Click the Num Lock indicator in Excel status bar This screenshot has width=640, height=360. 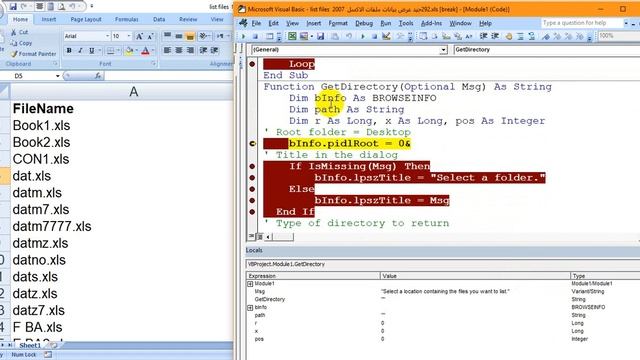(24, 355)
